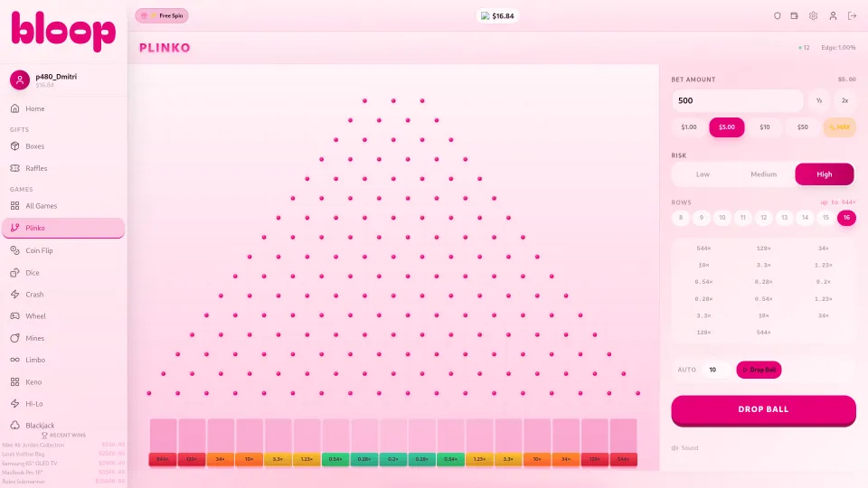Select the $50 bet preset
Screen dimensions: 868x488
pos(802,127)
